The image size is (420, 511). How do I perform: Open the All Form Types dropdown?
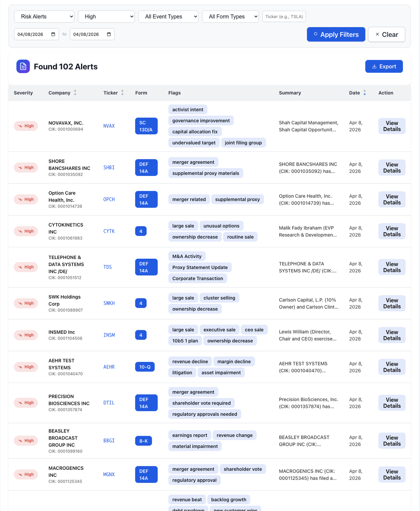pyautogui.click(x=230, y=16)
